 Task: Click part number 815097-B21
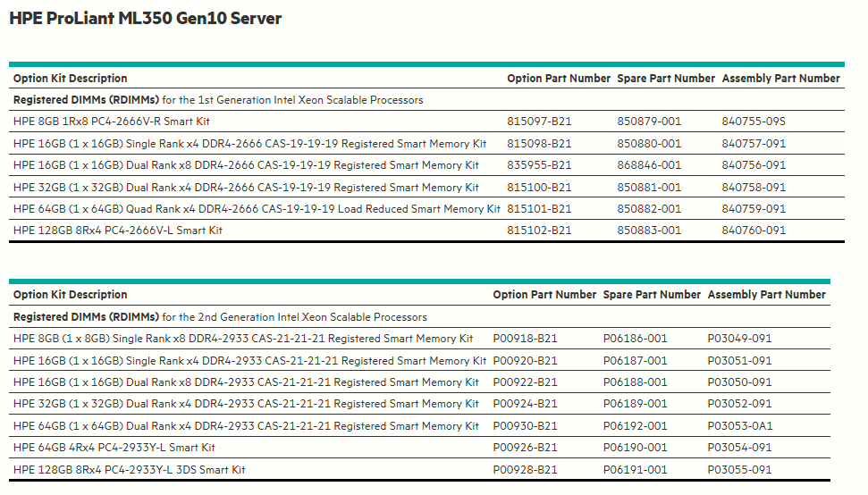pyautogui.click(x=539, y=122)
